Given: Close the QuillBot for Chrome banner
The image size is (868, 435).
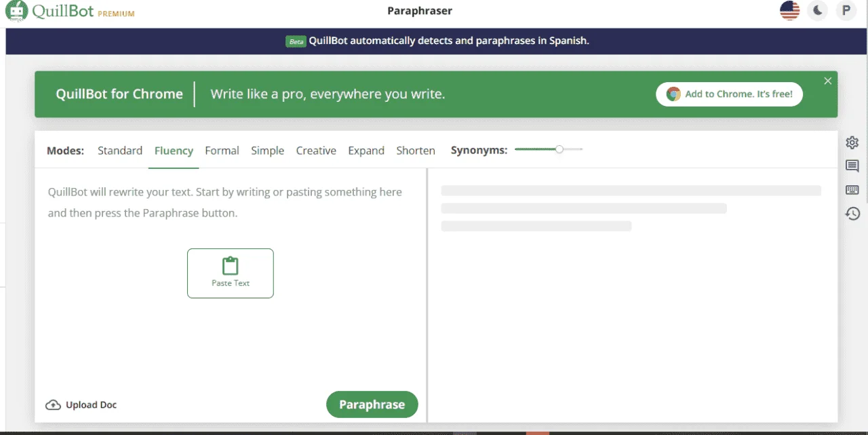Looking at the screenshot, I should pyautogui.click(x=827, y=81).
